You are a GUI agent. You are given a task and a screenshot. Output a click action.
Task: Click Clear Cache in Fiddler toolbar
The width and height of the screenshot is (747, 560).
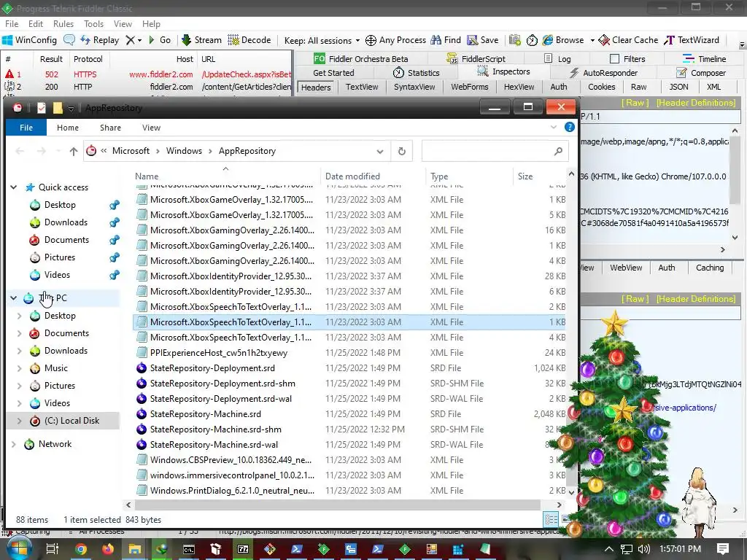628,40
